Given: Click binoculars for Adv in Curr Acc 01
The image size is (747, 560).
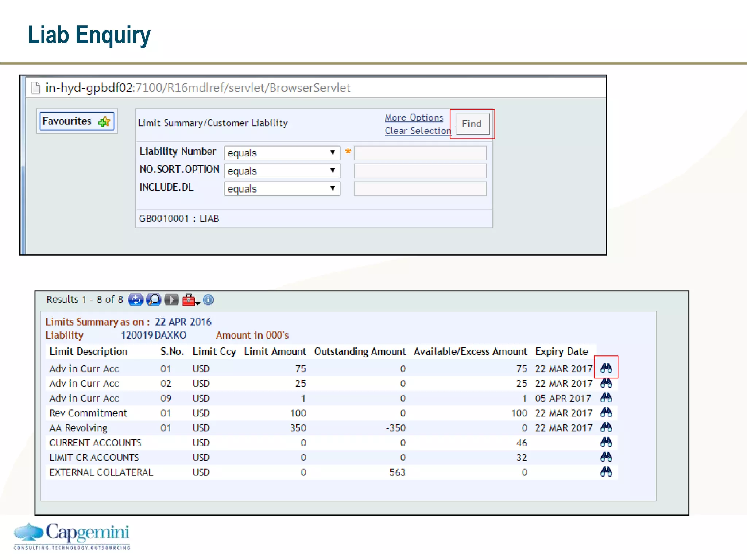Looking at the screenshot, I should 606,368.
